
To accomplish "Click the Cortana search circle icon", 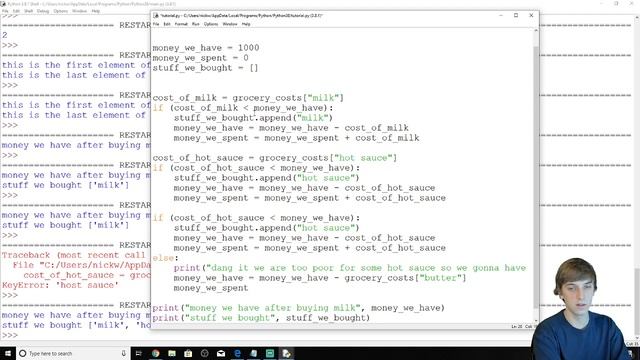I will (x=23, y=353).
